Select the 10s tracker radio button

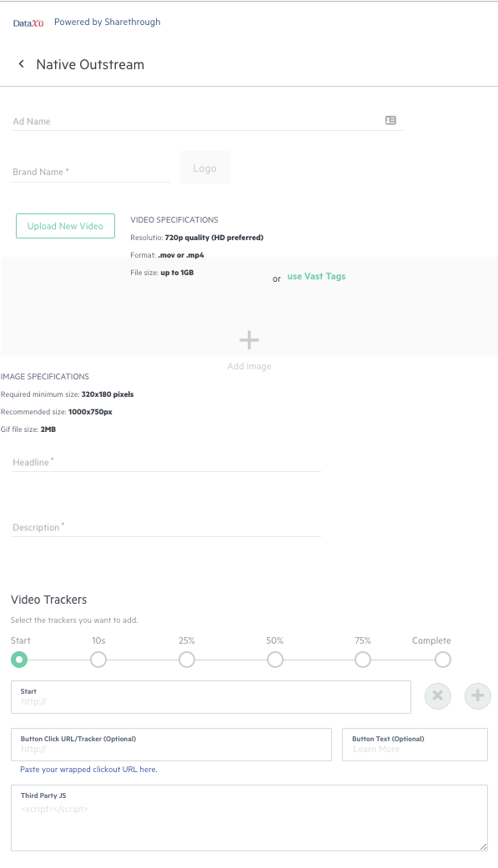(98, 660)
